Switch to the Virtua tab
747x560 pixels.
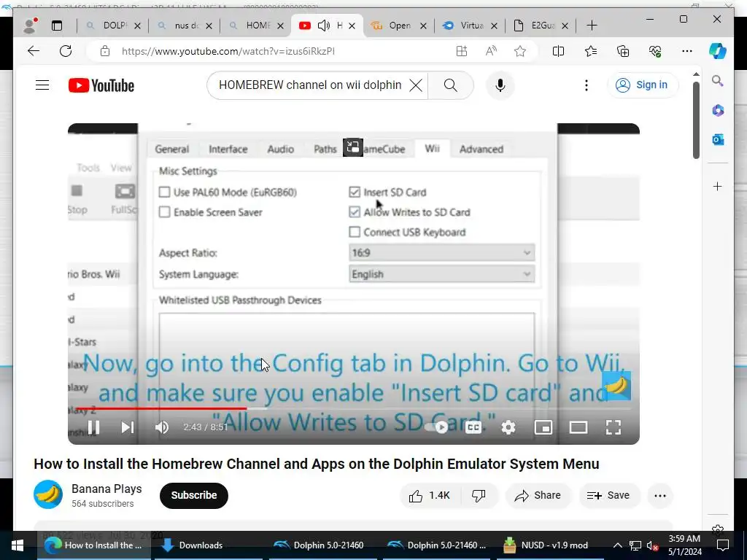pos(470,26)
